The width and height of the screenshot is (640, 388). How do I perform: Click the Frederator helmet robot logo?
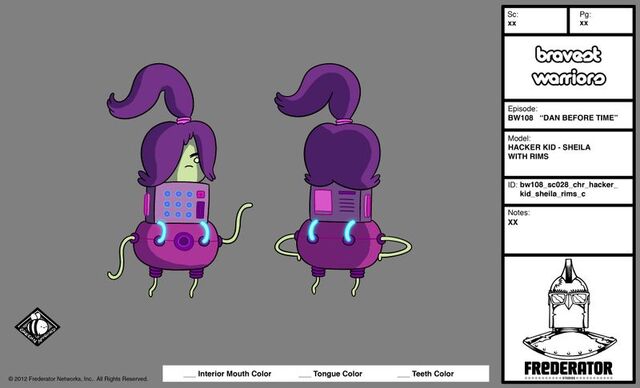point(569,310)
